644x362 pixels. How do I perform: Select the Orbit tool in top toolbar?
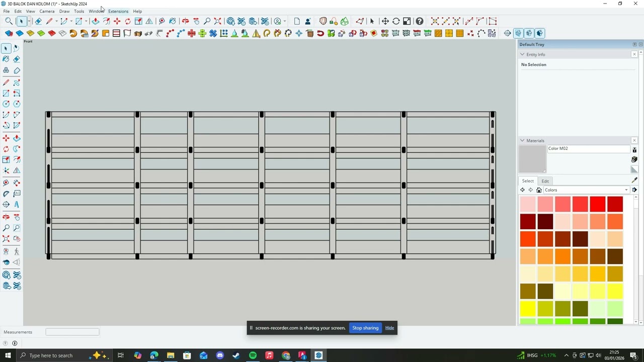(186, 21)
